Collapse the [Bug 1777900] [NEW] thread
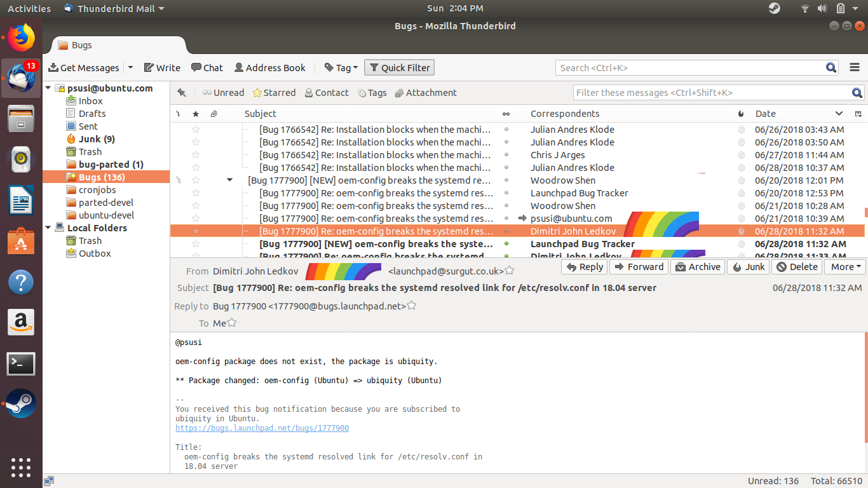Viewport: 868px width, 488px height. pos(229,180)
